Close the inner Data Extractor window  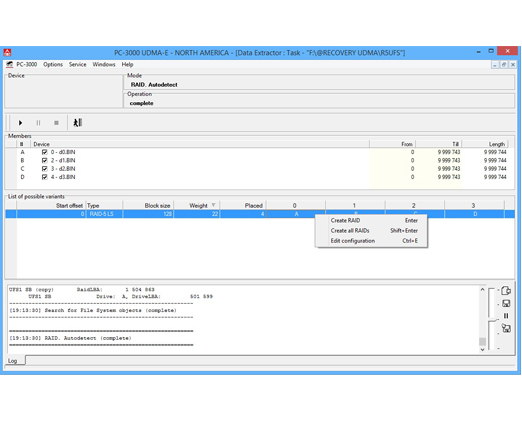click(513, 65)
